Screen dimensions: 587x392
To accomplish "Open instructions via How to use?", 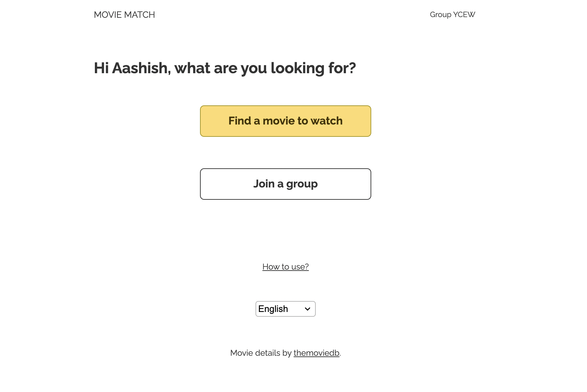I will tap(285, 267).
